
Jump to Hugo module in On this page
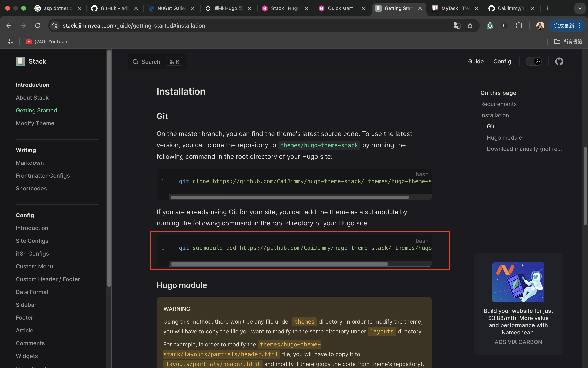tap(504, 138)
